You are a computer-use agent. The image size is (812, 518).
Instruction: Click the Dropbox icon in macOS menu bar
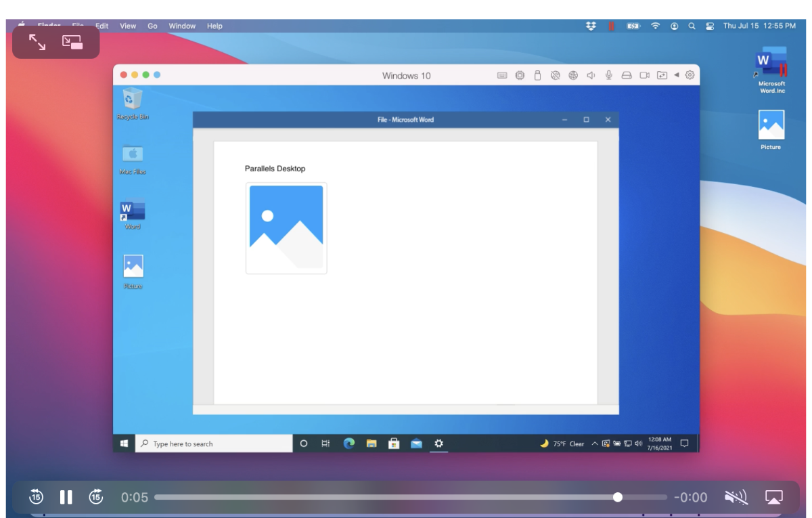click(x=591, y=26)
